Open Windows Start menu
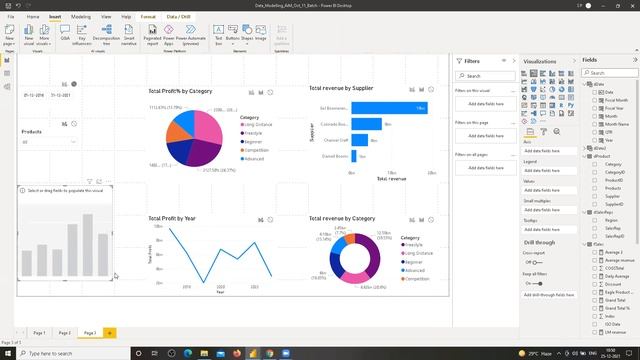 click(x=8, y=353)
